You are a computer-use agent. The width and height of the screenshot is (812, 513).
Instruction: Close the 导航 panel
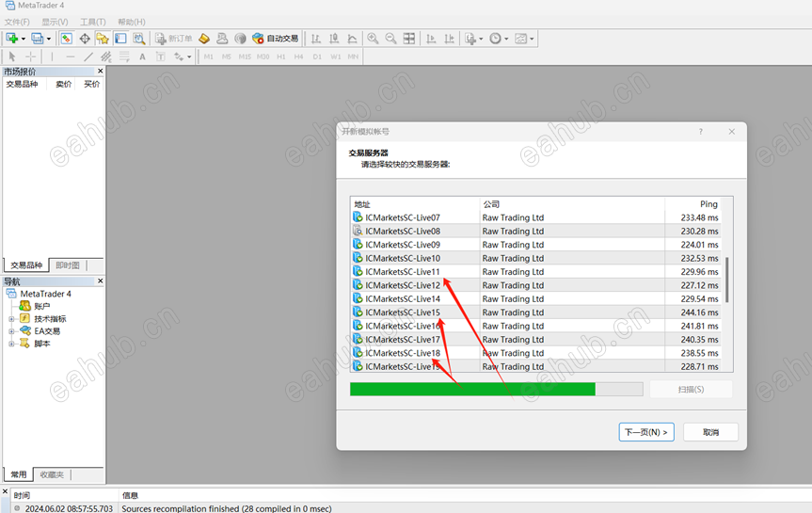[100, 281]
